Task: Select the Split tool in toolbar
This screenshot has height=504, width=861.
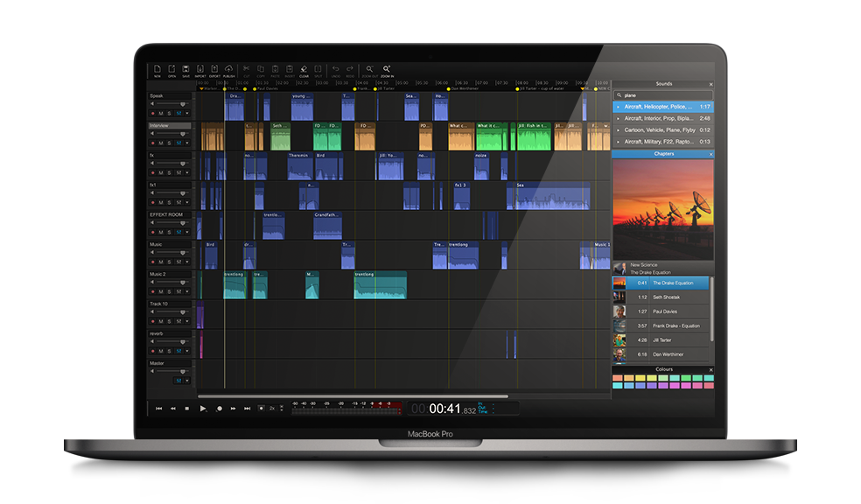Action: [x=318, y=69]
